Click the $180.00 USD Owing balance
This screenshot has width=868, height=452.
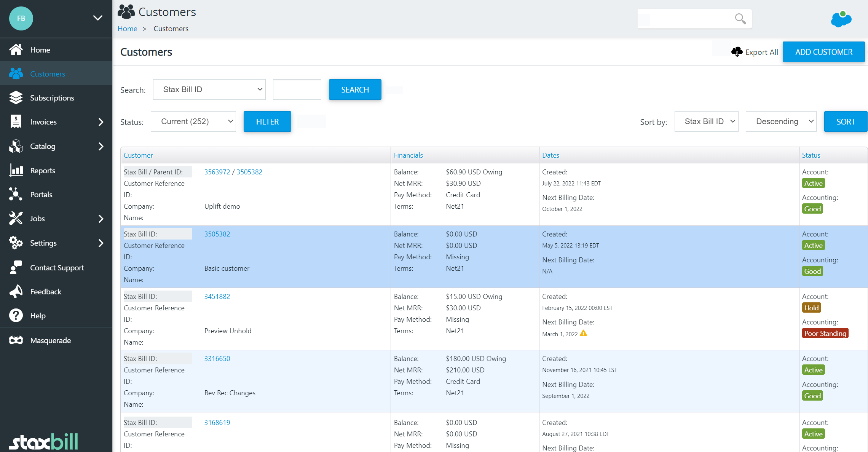tap(476, 358)
